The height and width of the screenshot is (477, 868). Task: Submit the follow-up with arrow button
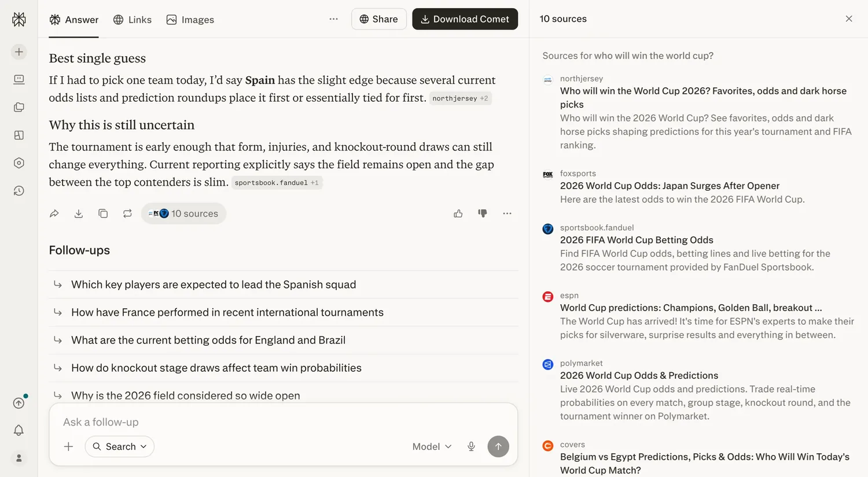click(498, 446)
